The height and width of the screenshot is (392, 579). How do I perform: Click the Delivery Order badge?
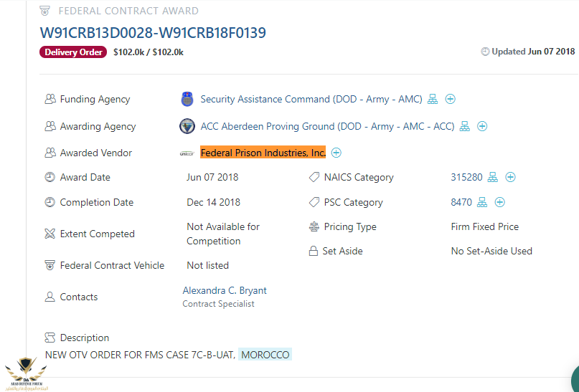[x=73, y=52]
